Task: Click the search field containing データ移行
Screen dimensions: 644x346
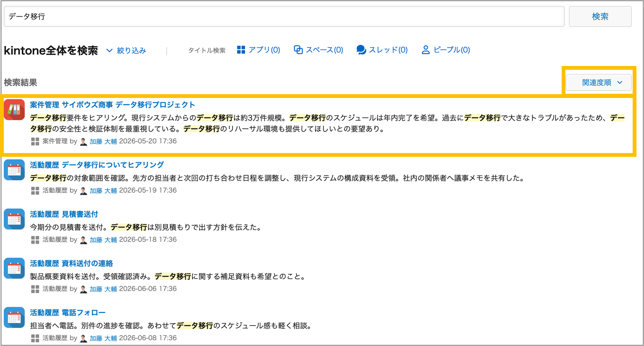Action: (x=284, y=16)
